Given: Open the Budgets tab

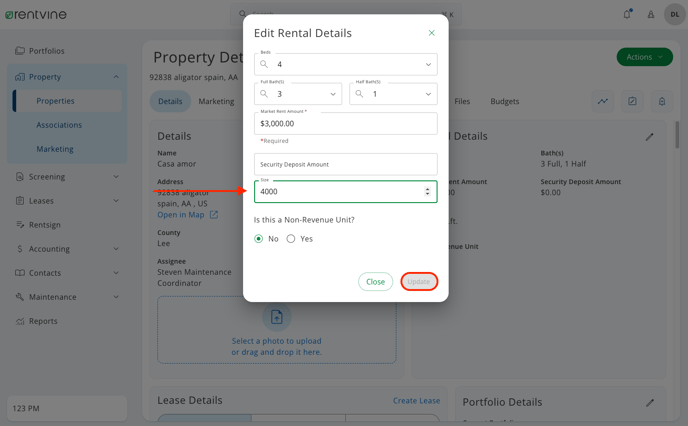Looking at the screenshot, I should pyautogui.click(x=505, y=101).
